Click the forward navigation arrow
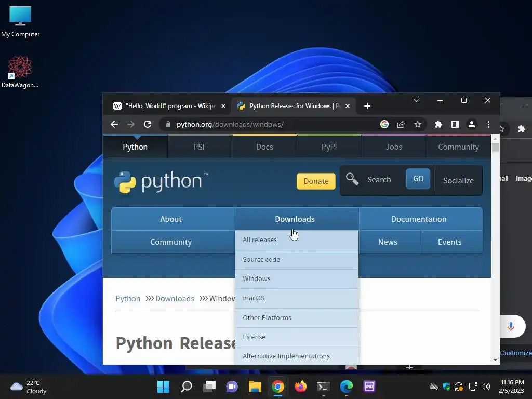The image size is (532, 399). click(x=131, y=125)
